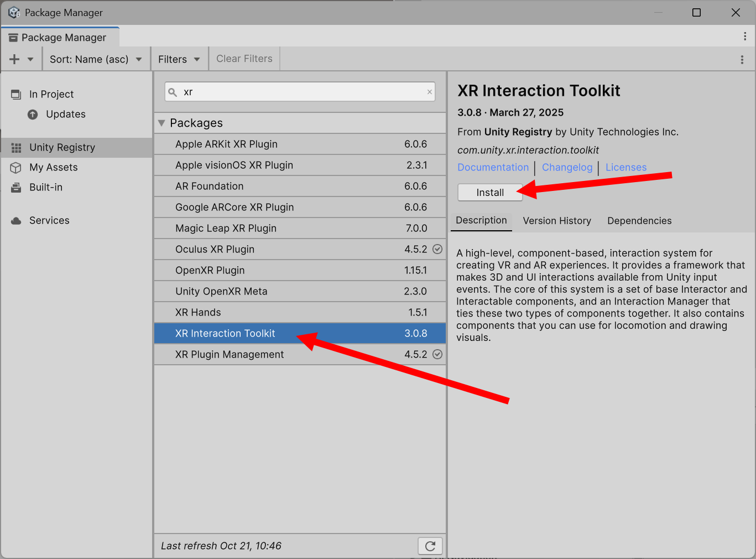Viewport: 756px width, 559px height.
Task: Switch to the Dependencies tab
Action: 639,221
